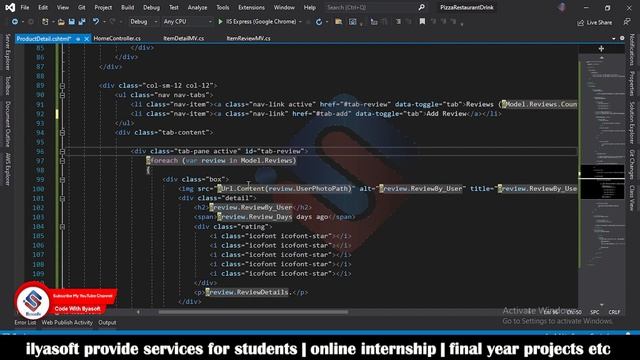The image size is (640, 360).
Task: Collapse the div at line 89
Action: [62, 86]
